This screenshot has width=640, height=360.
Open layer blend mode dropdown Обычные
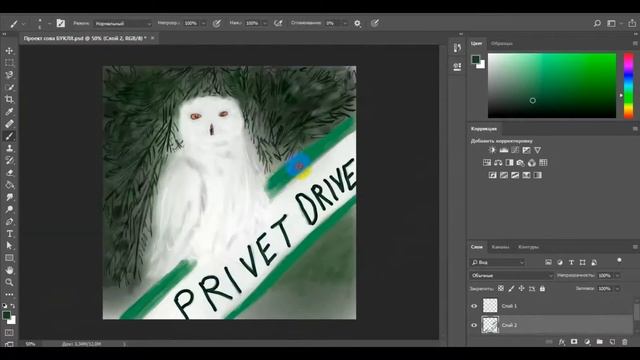(511, 276)
